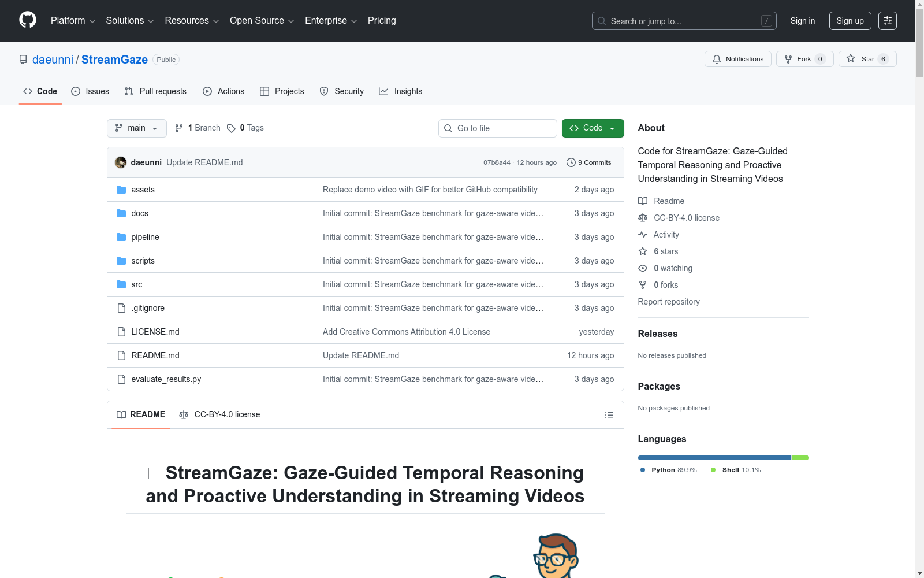
Task: Select the CC-BY-4.0 license tab in README panel
Action: (219, 414)
